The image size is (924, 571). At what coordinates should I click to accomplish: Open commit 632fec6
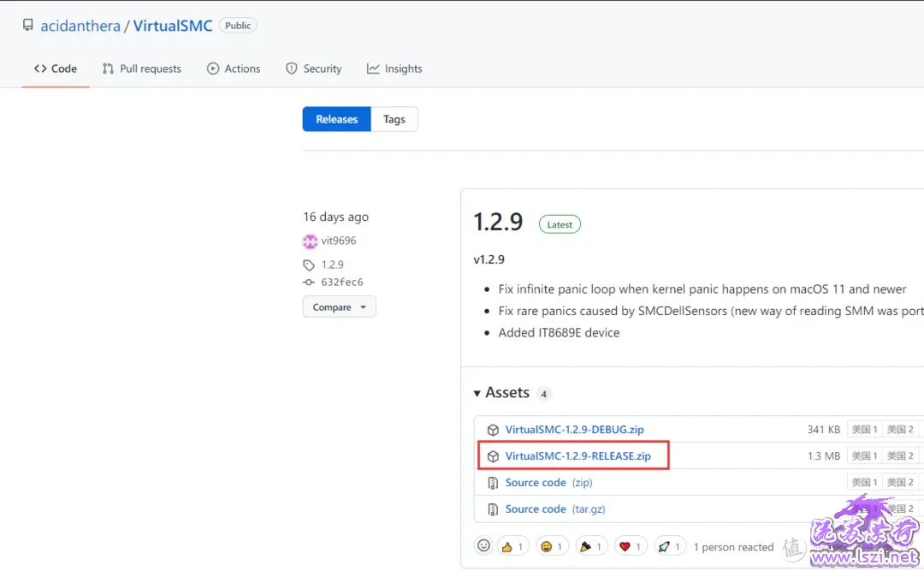point(341,282)
